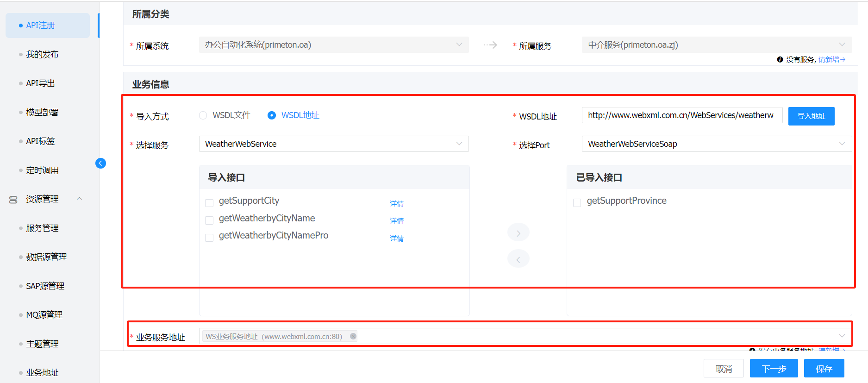868x383 pixels.
Task: Click the 资源管理 menu icon
Action: (x=13, y=200)
